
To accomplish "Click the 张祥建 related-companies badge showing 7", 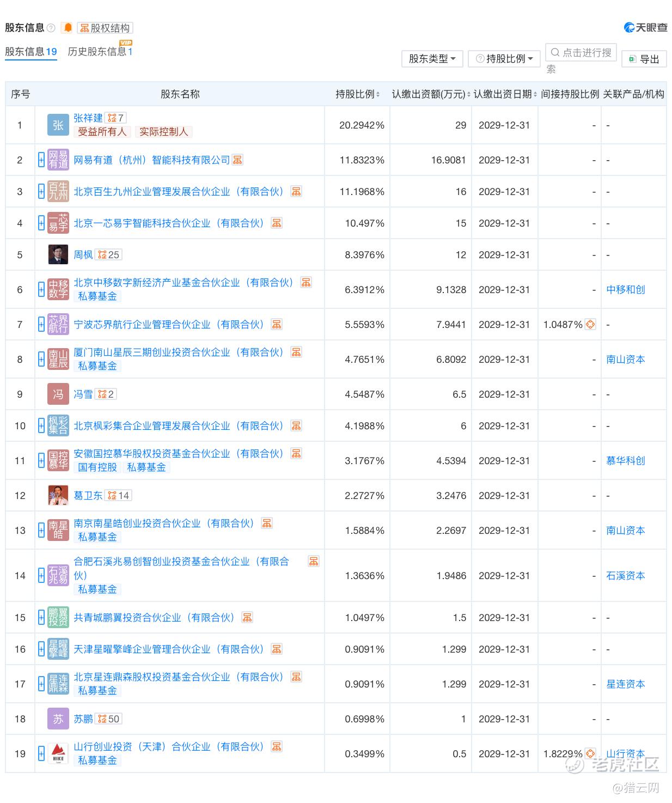I will [x=116, y=118].
